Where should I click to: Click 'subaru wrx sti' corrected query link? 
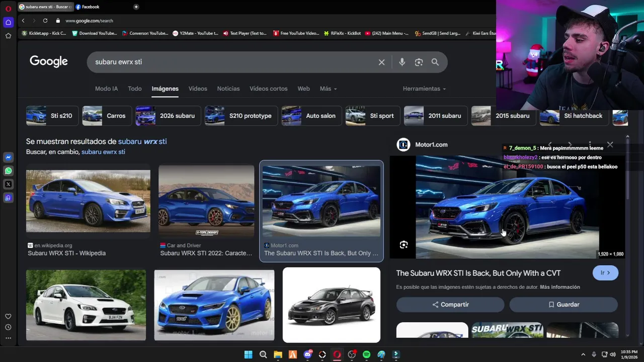pyautogui.click(x=142, y=142)
